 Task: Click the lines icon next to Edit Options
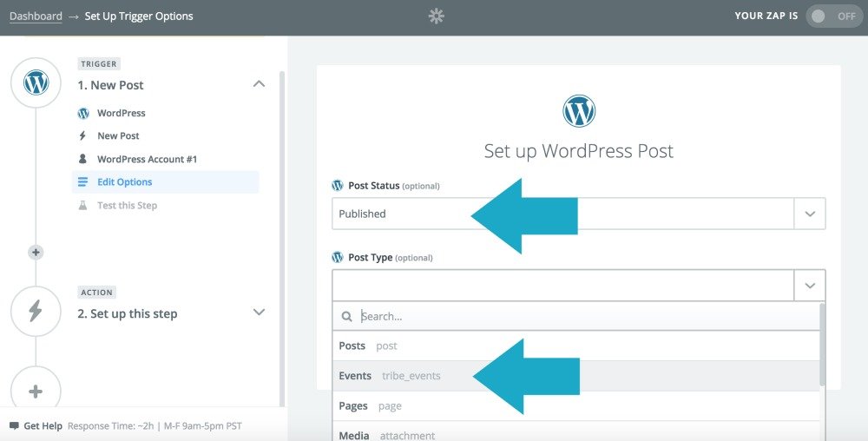coord(83,182)
